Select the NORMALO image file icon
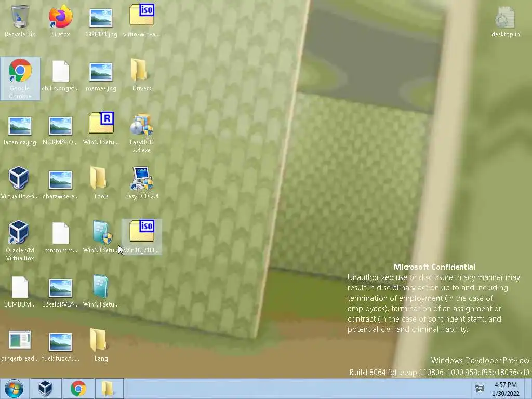 (x=60, y=131)
